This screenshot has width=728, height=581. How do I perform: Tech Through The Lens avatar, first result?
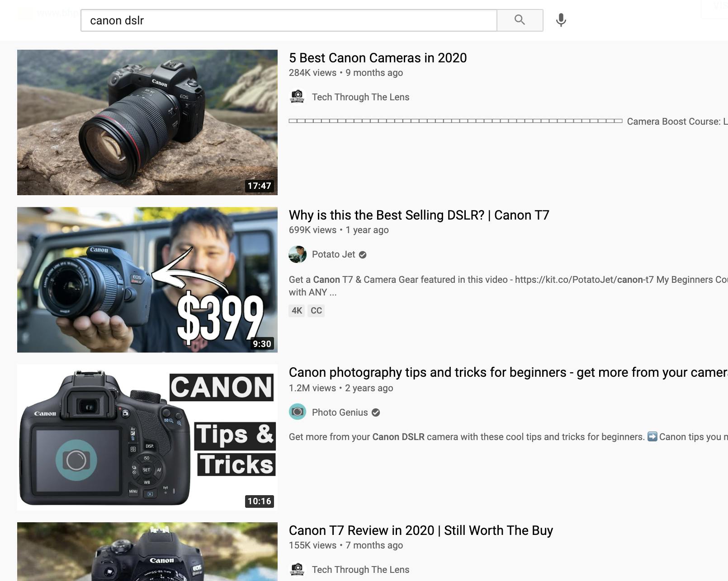pos(297,97)
